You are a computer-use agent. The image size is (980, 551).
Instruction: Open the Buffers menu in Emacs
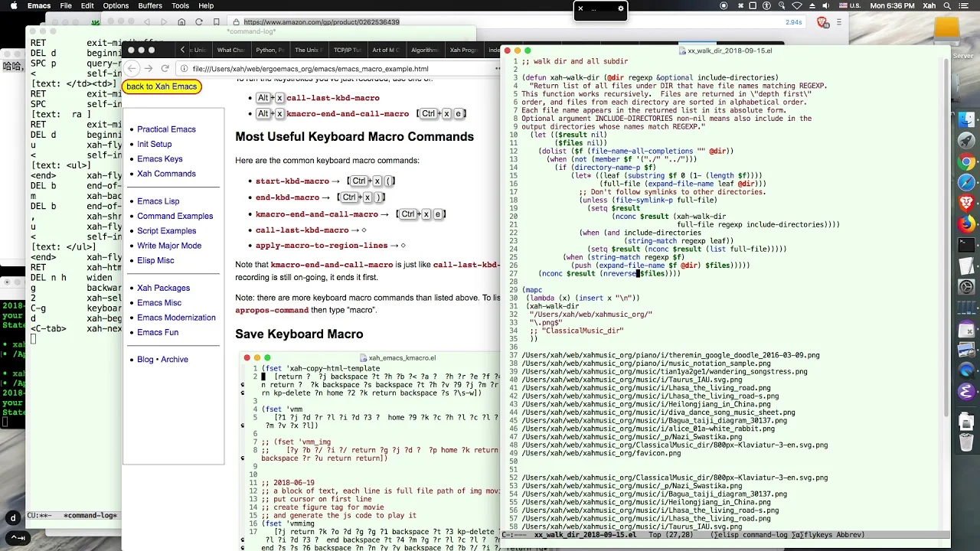pos(150,5)
